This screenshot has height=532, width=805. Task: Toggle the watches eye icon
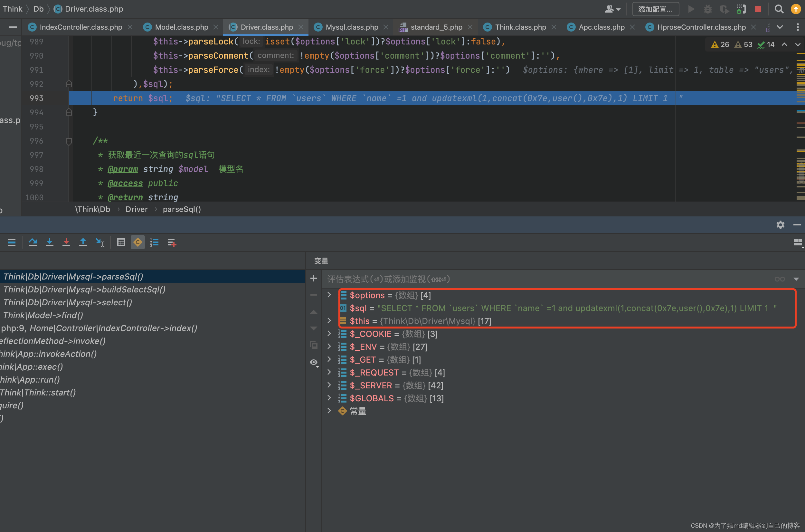(x=314, y=362)
